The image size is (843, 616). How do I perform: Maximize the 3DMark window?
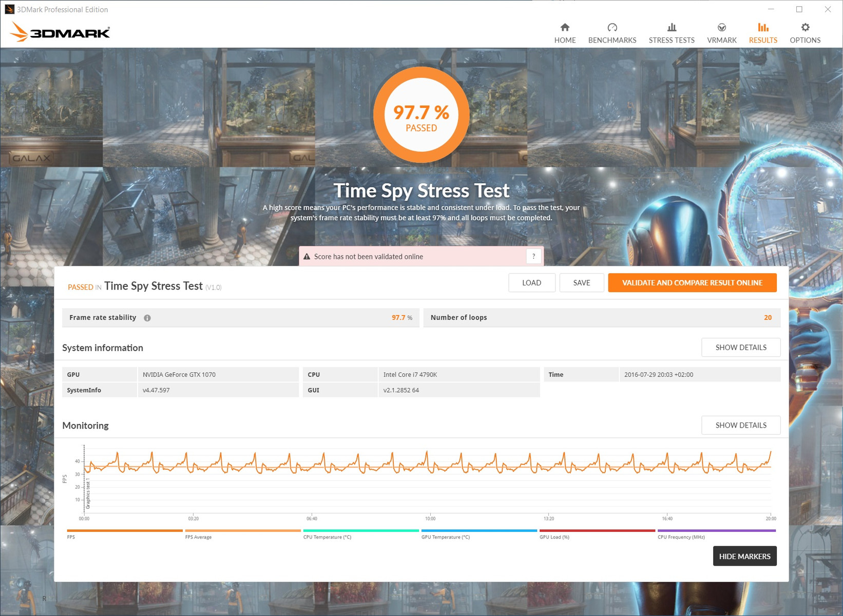click(x=799, y=9)
